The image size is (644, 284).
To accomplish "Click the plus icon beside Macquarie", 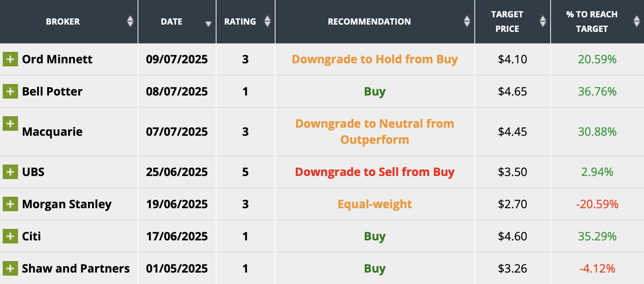I will [x=10, y=124].
